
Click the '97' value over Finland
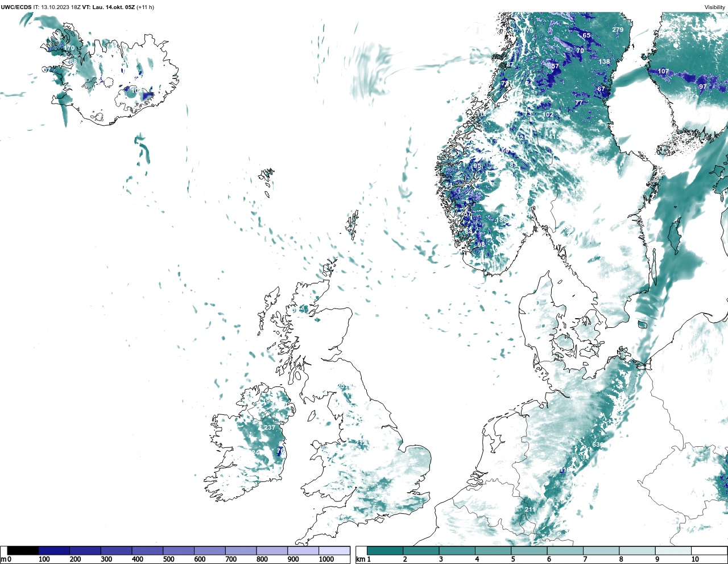pyautogui.click(x=703, y=87)
